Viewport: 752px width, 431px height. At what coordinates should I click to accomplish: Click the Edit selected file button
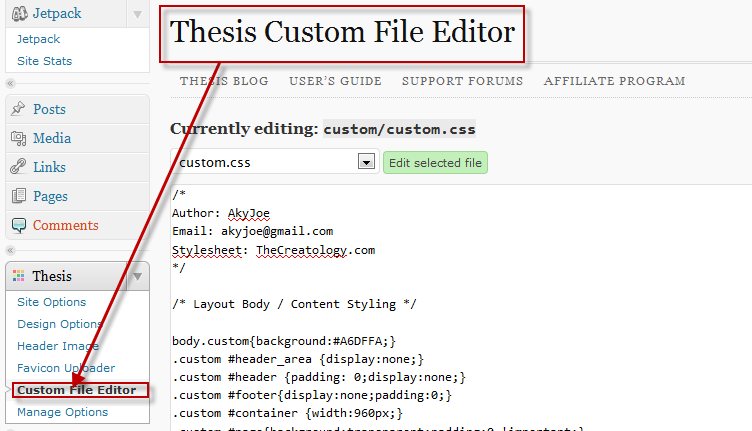click(x=435, y=163)
